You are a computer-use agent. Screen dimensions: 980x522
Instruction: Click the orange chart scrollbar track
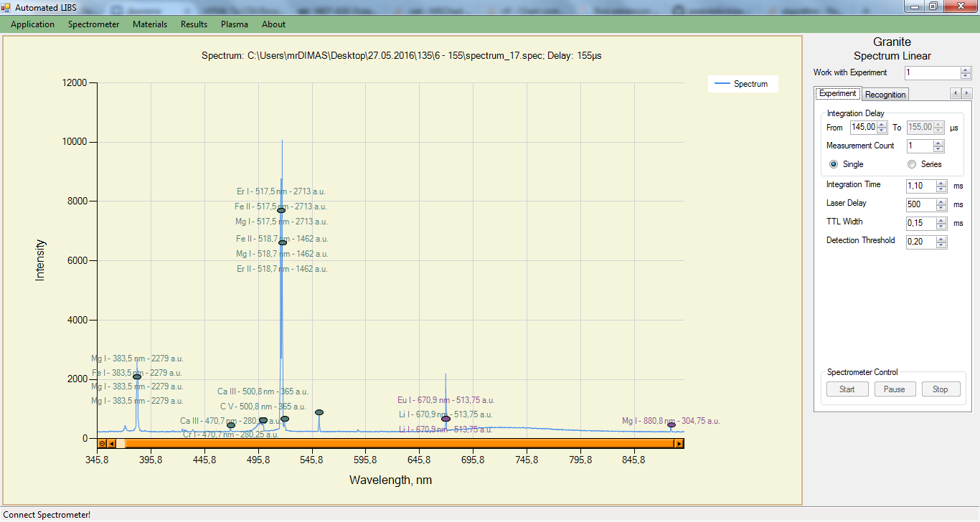tap(395, 444)
